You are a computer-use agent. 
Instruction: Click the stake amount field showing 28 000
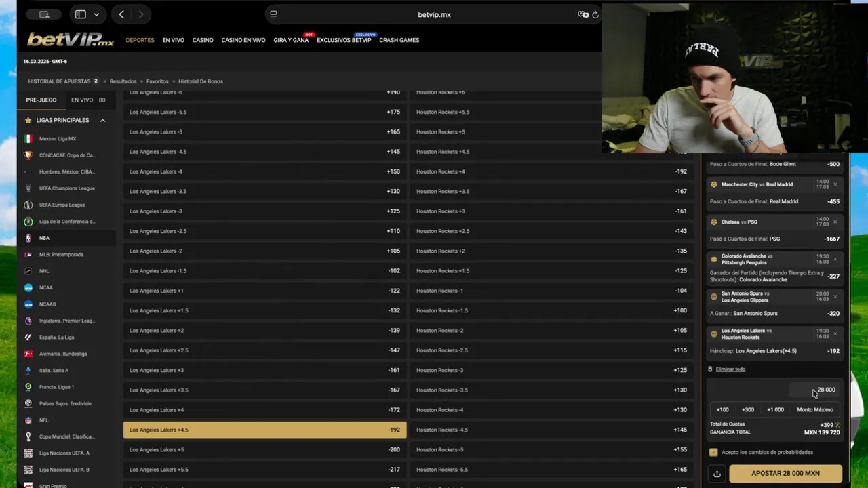click(x=814, y=390)
